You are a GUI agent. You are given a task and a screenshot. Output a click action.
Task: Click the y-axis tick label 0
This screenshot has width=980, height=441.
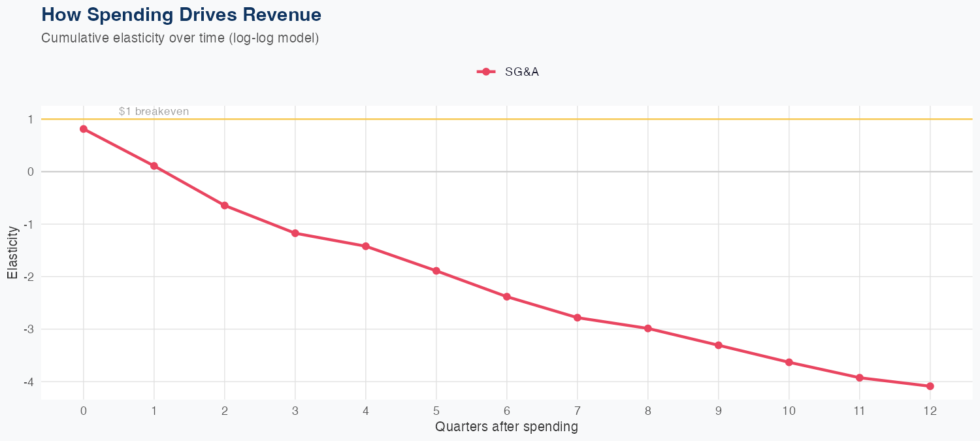30,172
